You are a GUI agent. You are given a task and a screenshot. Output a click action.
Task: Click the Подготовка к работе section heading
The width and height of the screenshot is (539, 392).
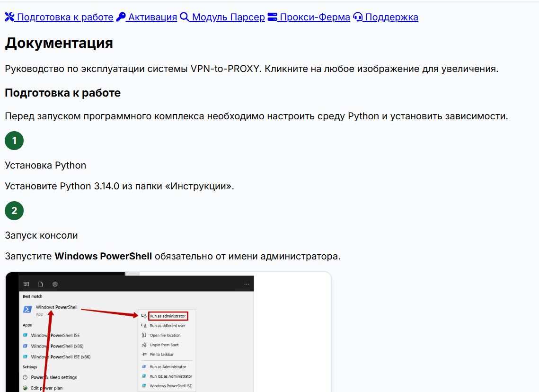pos(62,93)
